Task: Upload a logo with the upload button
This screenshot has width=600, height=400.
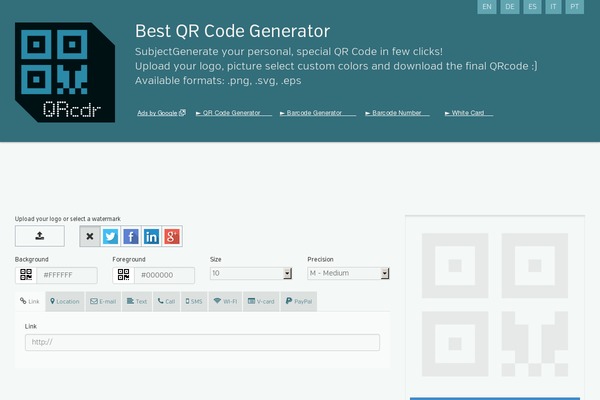Action: tap(39, 236)
